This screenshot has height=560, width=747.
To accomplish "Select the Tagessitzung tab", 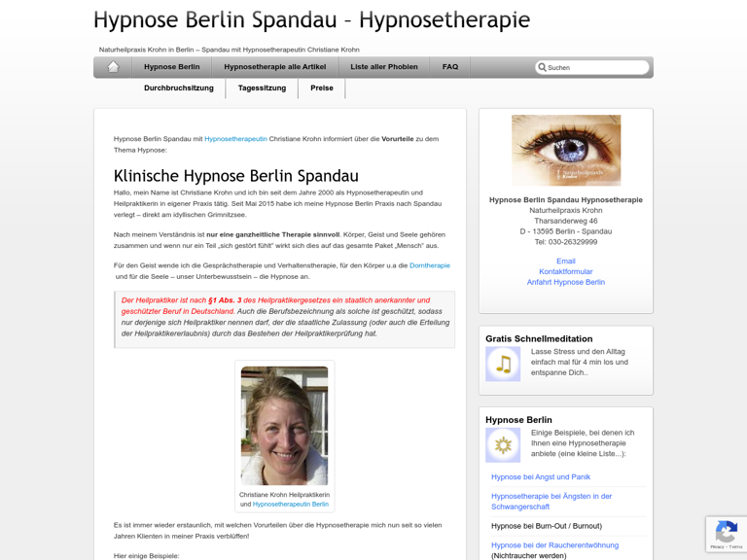I will (x=262, y=88).
